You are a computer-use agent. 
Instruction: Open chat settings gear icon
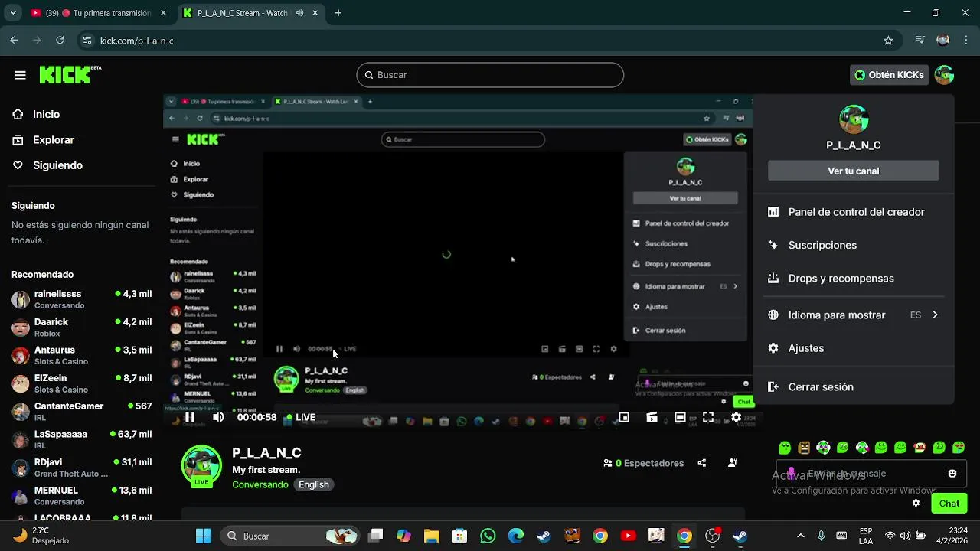click(916, 503)
